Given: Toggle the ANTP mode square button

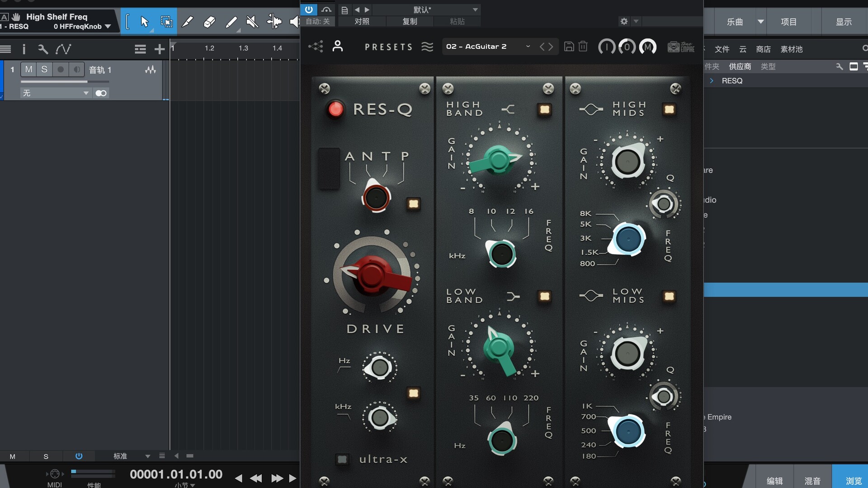Looking at the screenshot, I should click(x=413, y=204).
